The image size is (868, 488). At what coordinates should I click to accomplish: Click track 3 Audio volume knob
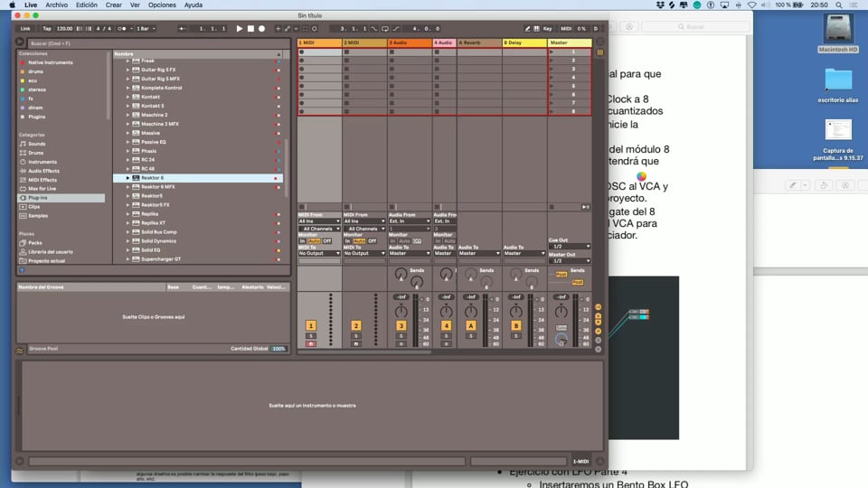pyautogui.click(x=401, y=312)
